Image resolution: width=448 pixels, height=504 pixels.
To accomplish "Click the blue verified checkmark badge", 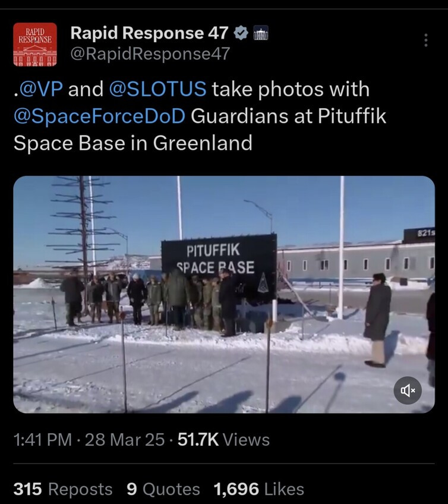I will [x=241, y=33].
